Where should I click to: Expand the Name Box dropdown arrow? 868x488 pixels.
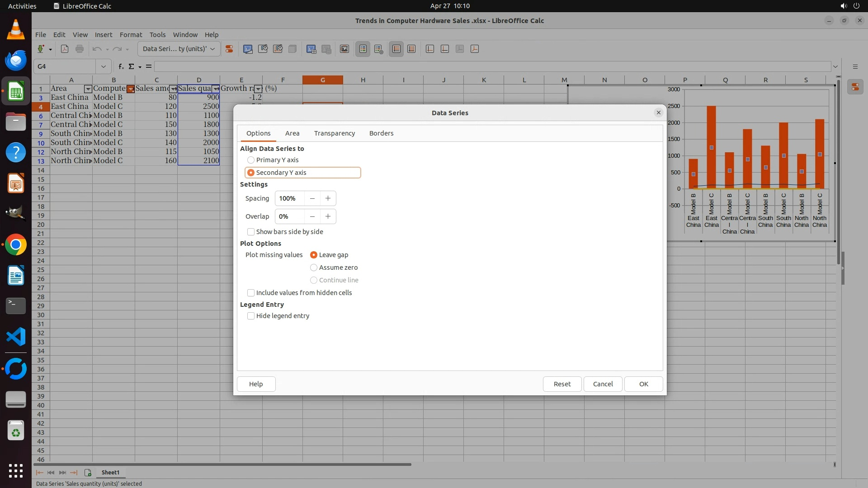point(104,66)
